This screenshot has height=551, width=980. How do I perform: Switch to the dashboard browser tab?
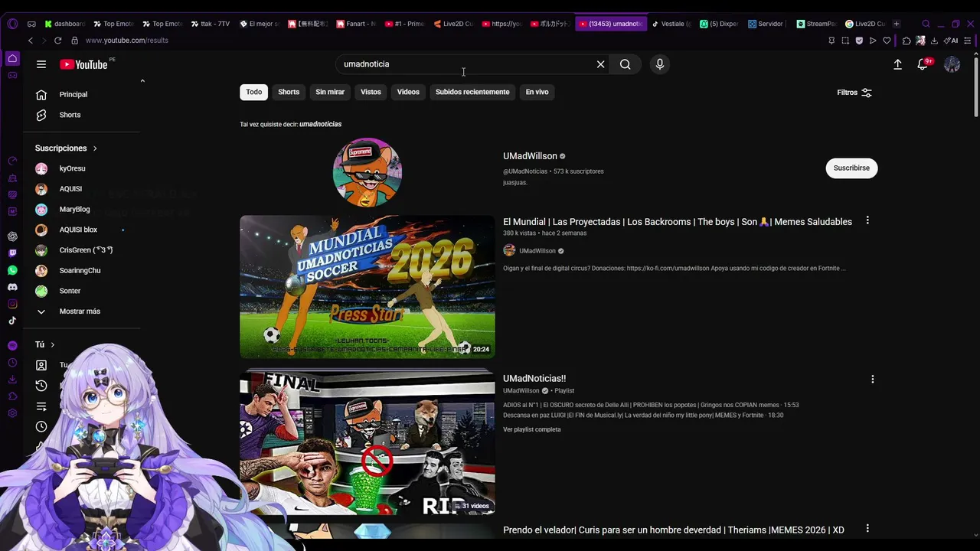tap(66, 24)
